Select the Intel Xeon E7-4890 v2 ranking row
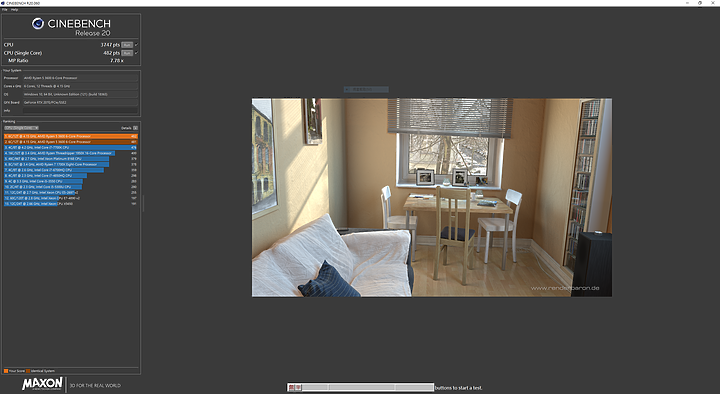Image resolution: width=720 pixels, height=394 pixels. point(71,198)
